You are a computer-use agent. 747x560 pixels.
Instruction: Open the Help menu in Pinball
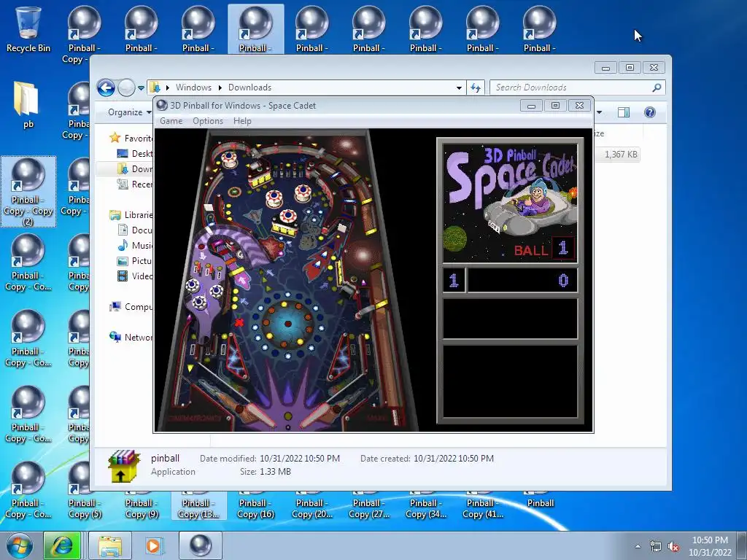[x=242, y=121]
